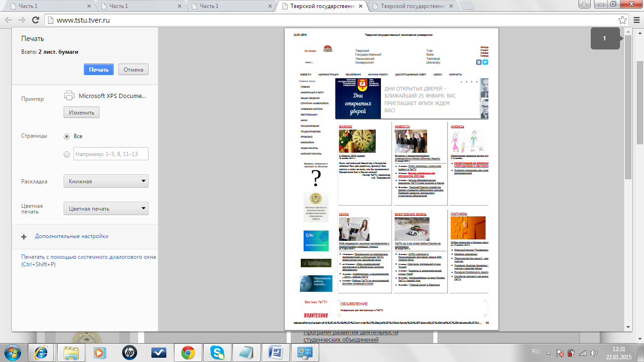The height and width of the screenshot is (362, 644).
Task: Open the Chrome user profile button
Action: [584, 4]
